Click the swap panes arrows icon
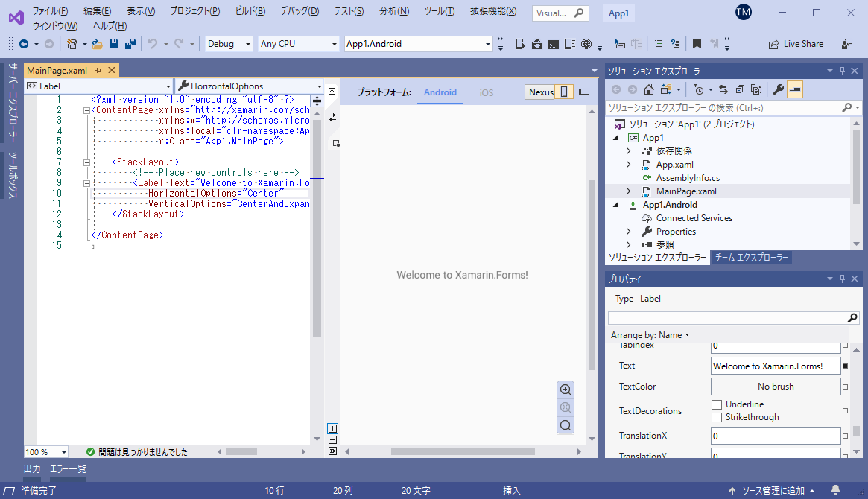The height and width of the screenshot is (499, 868). [332, 117]
